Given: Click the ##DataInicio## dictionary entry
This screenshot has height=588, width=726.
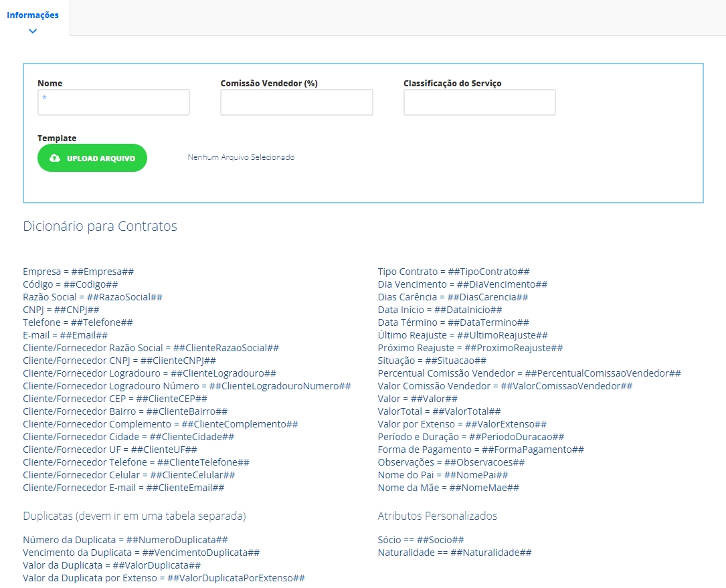Looking at the screenshot, I should coord(440,310).
